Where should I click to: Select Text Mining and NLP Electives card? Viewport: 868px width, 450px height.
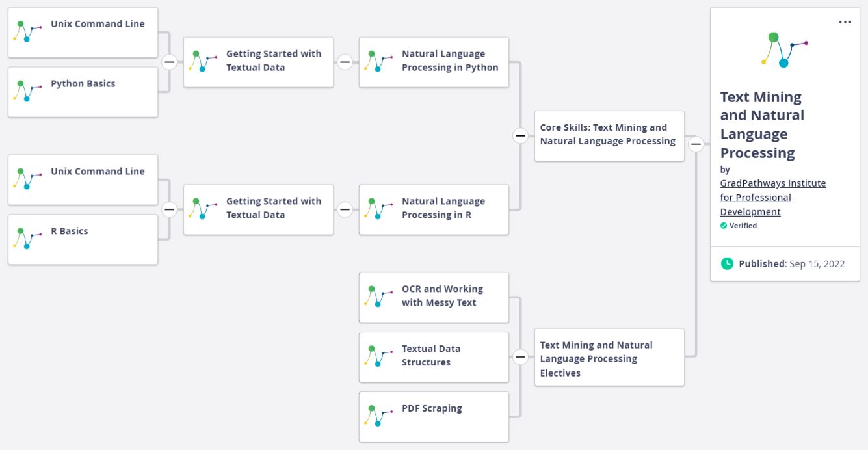coord(609,357)
